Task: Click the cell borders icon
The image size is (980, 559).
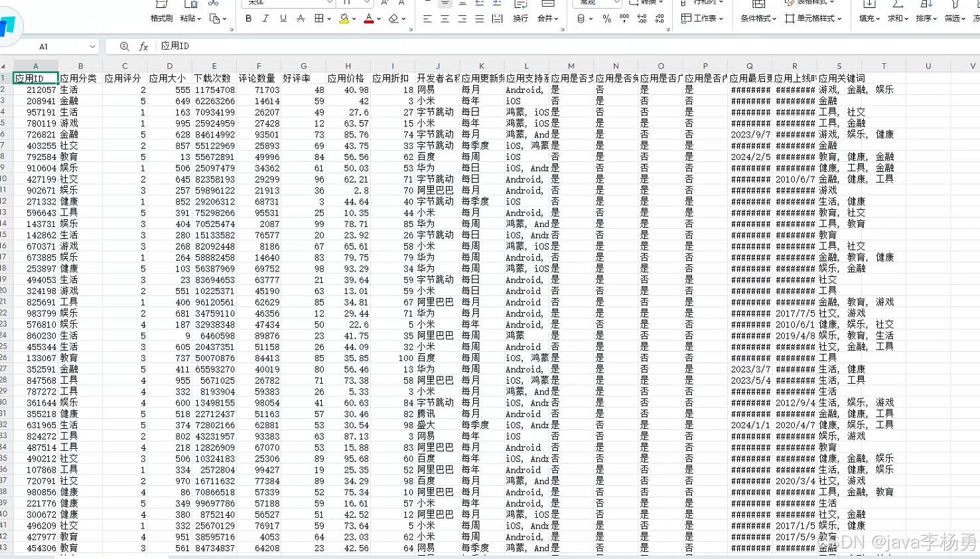Action: point(319,19)
